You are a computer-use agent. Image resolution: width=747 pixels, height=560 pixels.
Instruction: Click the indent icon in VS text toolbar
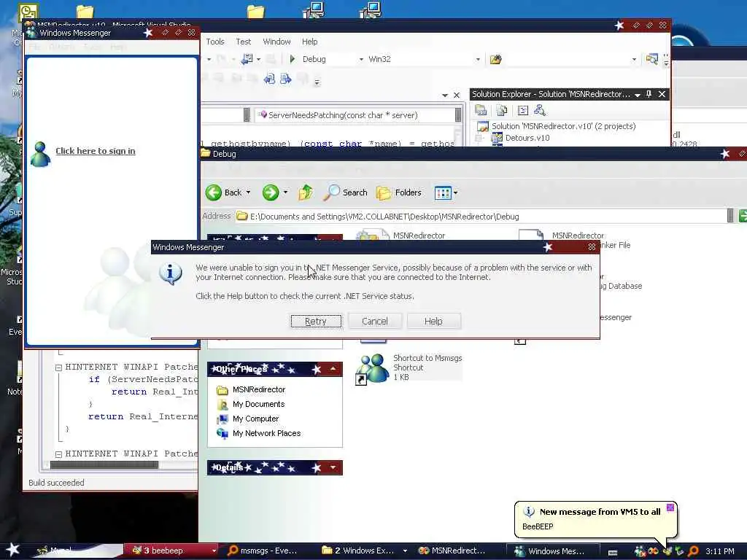pos(285,79)
